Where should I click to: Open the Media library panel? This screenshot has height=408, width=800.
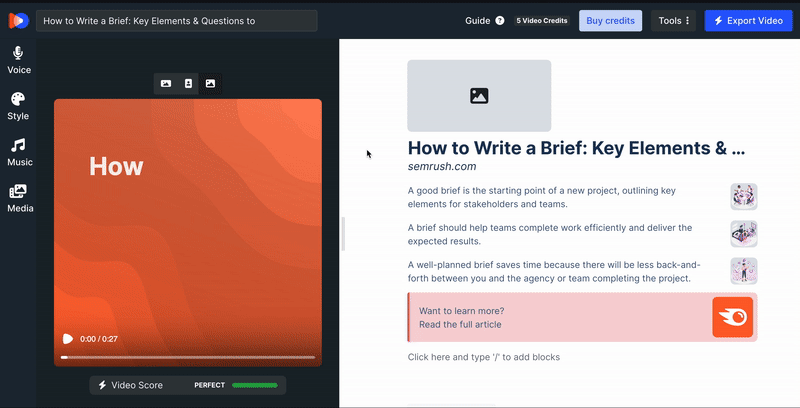tap(18, 192)
